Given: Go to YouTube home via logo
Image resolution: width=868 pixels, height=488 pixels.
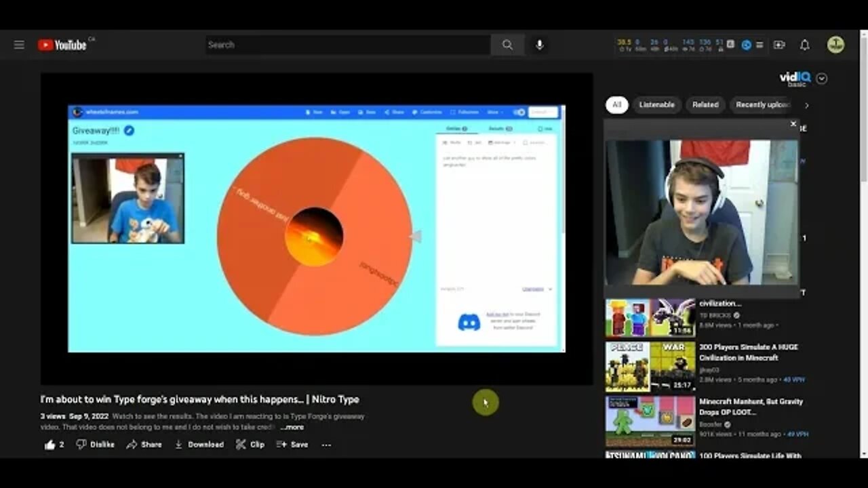Looking at the screenshot, I should point(62,45).
